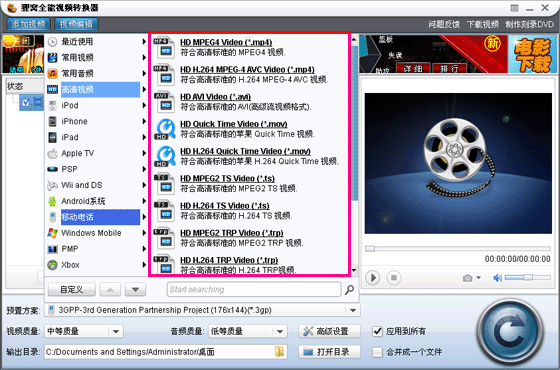Click the HD MPEG4 Video format icon

tap(165, 48)
